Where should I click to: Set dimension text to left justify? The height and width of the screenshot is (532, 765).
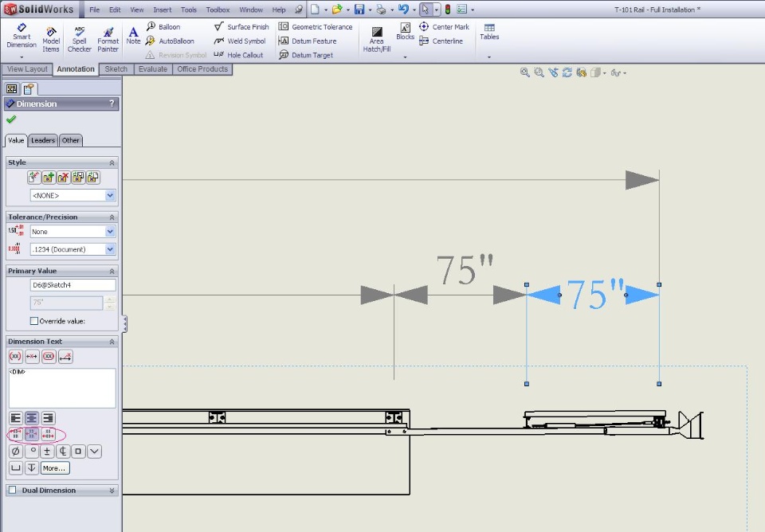pos(16,418)
